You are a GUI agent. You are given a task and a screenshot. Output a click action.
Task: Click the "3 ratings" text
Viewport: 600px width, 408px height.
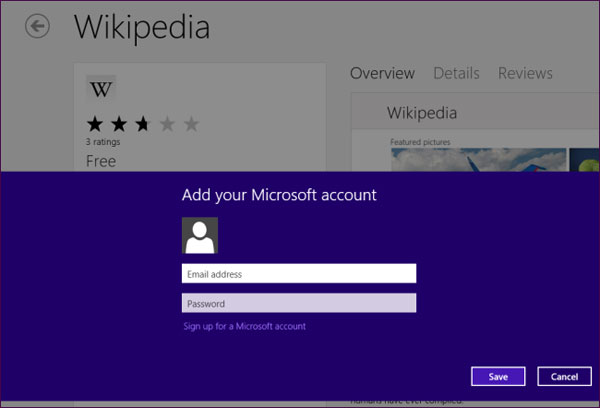coord(103,142)
